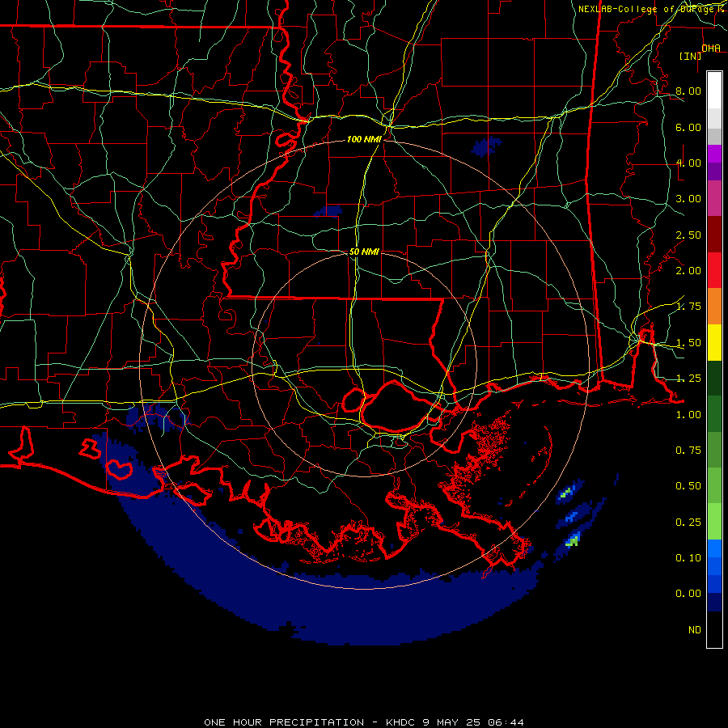Click the NEXLAB-College of DuPage credit text
Screen dimensions: 728x728
coord(652,9)
